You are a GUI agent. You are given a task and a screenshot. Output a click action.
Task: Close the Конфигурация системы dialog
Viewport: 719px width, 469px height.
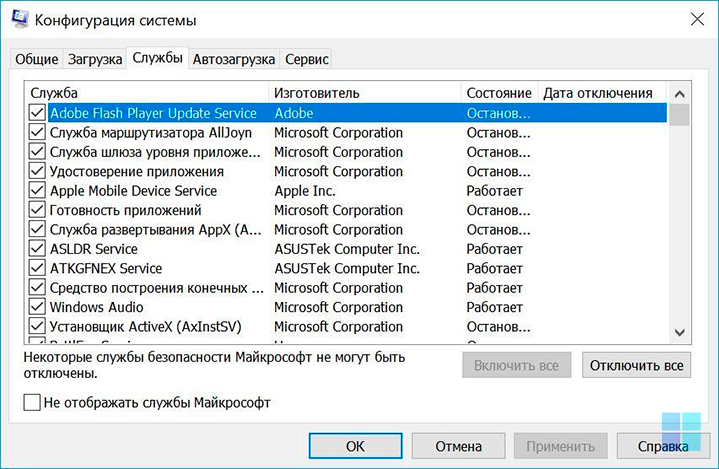(x=697, y=19)
